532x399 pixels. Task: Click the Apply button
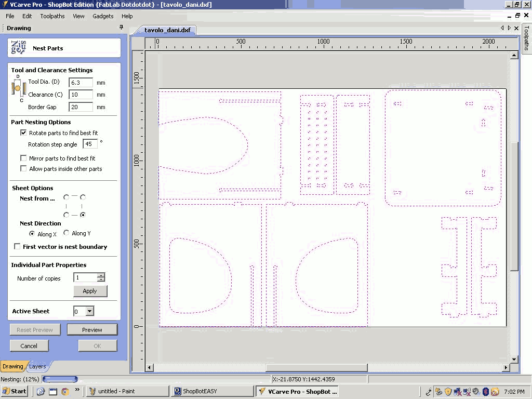[90, 291]
